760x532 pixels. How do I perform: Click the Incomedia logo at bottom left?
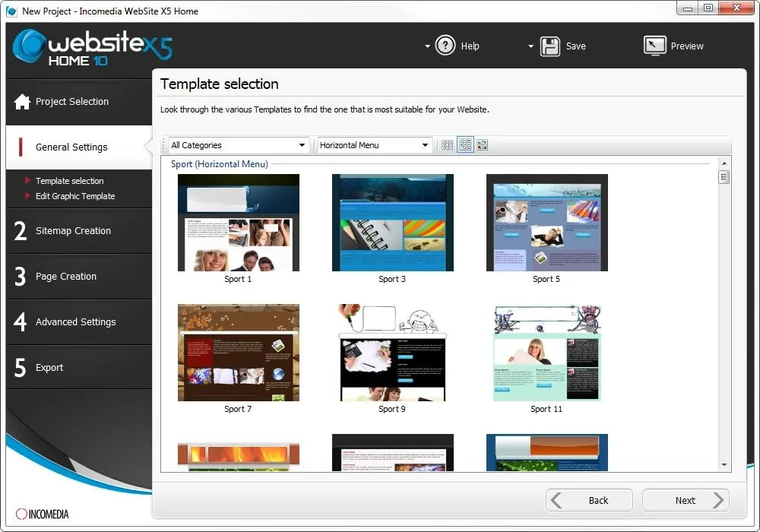pos(42,514)
